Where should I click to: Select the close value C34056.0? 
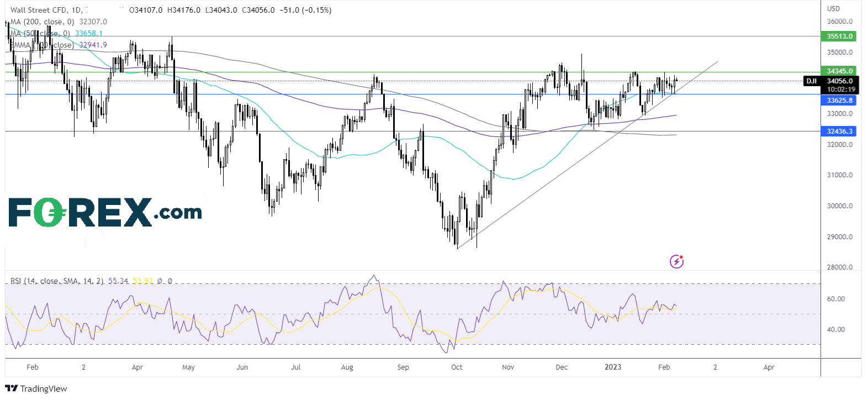[258, 10]
